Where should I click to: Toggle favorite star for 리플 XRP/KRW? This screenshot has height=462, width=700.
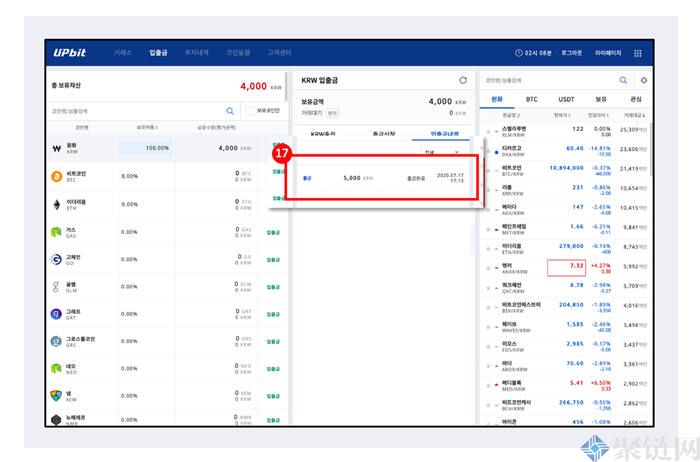(488, 188)
